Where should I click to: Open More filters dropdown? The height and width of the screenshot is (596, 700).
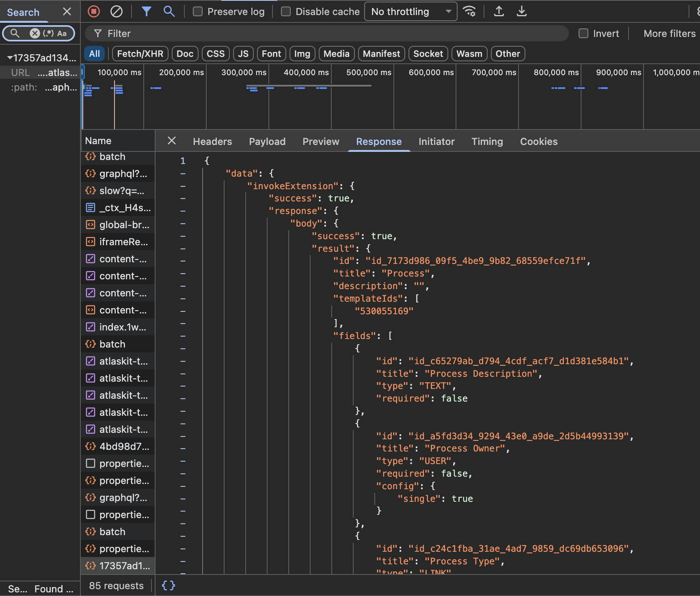(670, 33)
